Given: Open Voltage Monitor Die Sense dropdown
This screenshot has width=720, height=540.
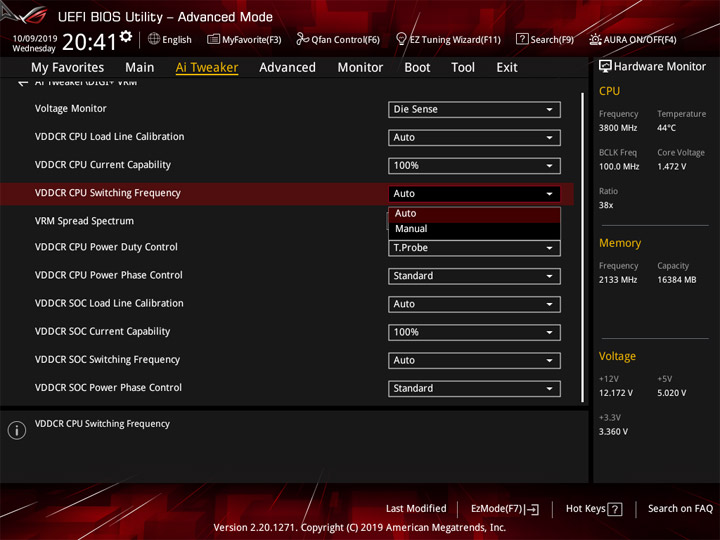Looking at the screenshot, I should click(474, 110).
